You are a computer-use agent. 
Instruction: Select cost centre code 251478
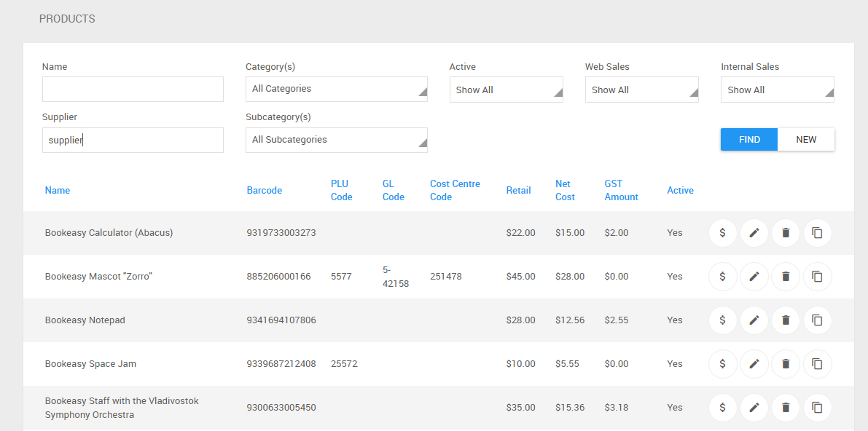445,277
